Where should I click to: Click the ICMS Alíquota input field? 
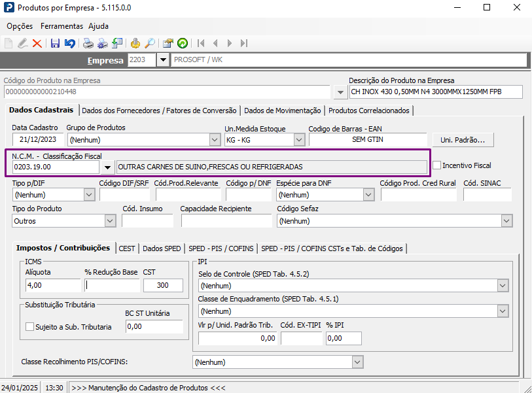tap(53, 286)
